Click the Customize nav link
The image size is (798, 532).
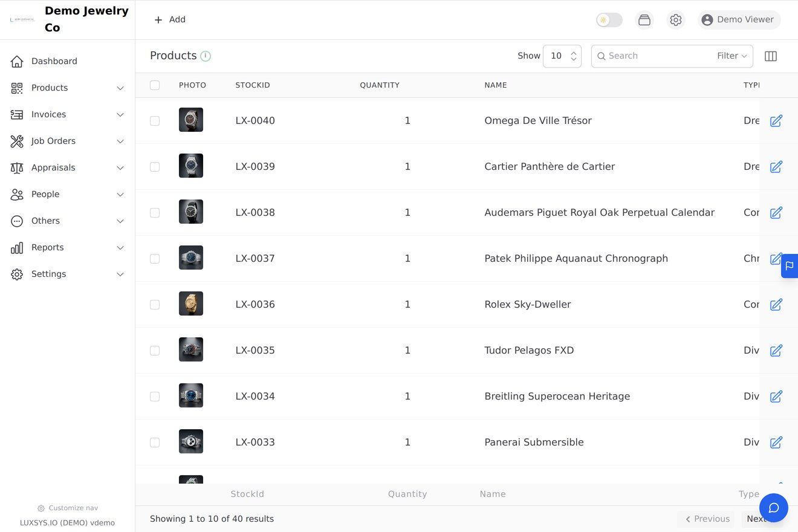(x=68, y=508)
